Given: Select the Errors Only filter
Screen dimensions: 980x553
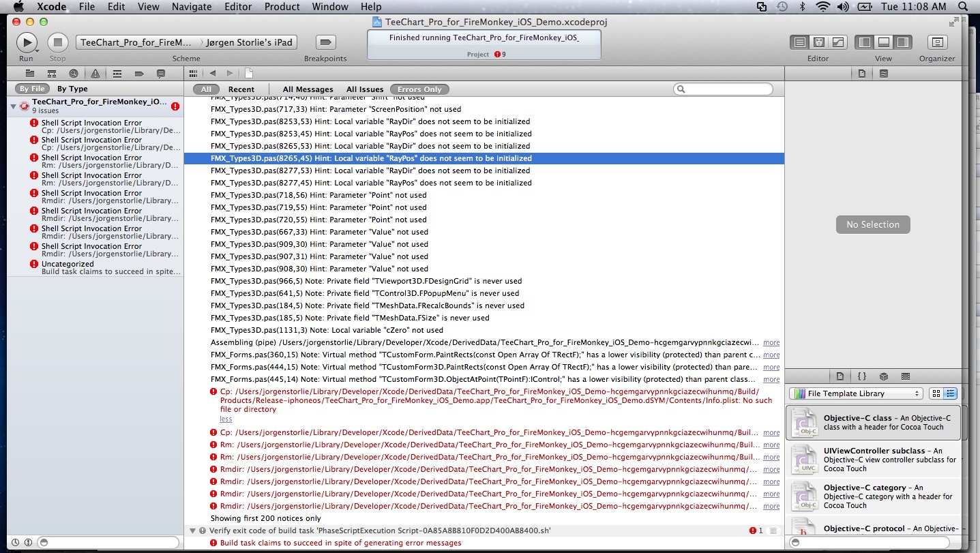Looking at the screenshot, I should click(x=419, y=89).
